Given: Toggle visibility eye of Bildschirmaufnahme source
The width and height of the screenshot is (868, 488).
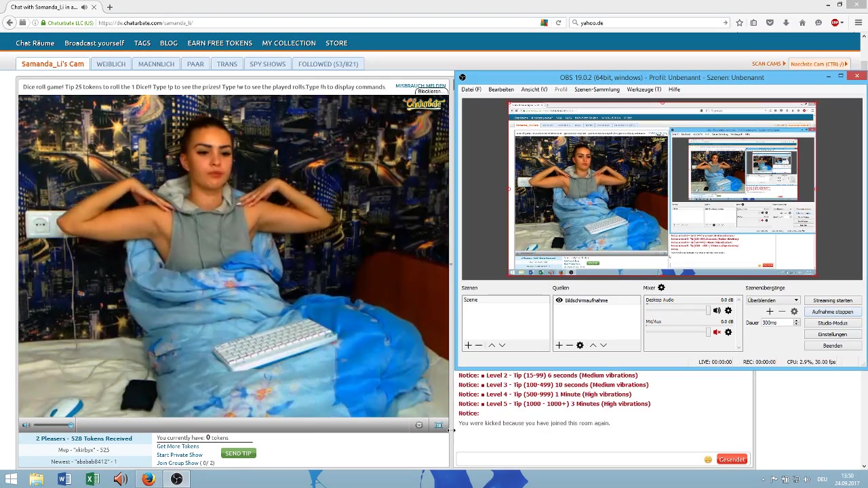Looking at the screenshot, I should point(559,300).
